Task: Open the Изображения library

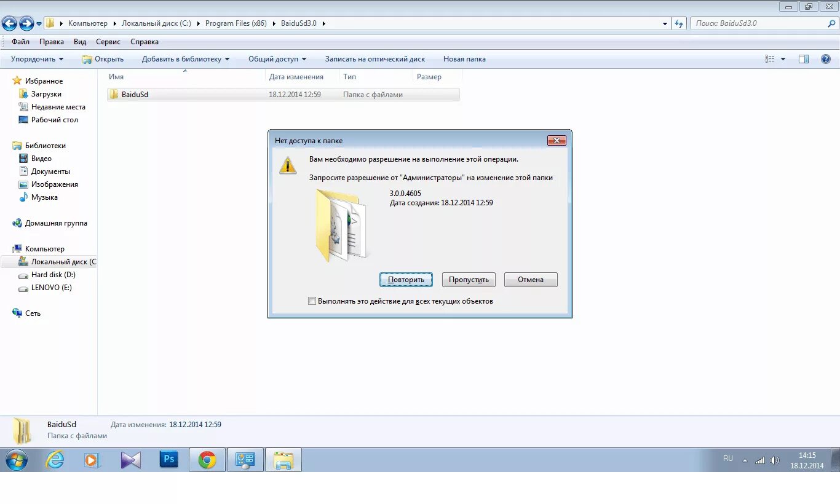Action: point(55,184)
